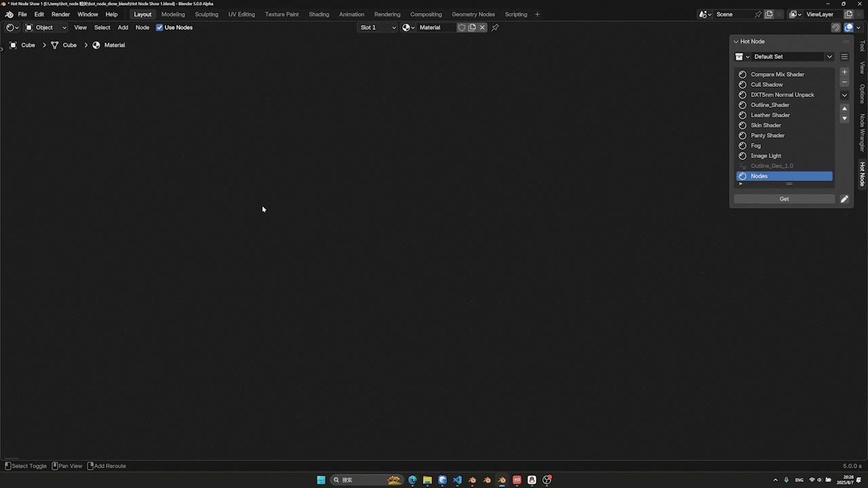The height and width of the screenshot is (488, 868).
Task: Select the Fog preset
Action: click(785, 146)
